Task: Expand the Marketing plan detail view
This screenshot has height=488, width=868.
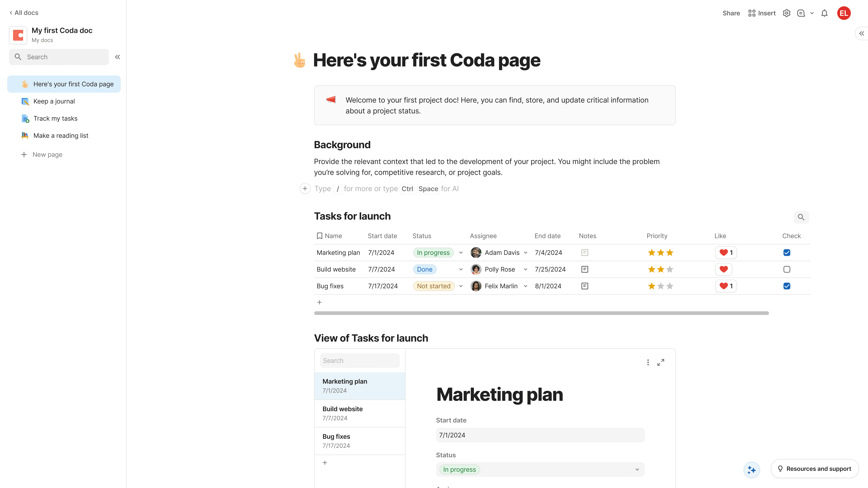Action: [661, 362]
